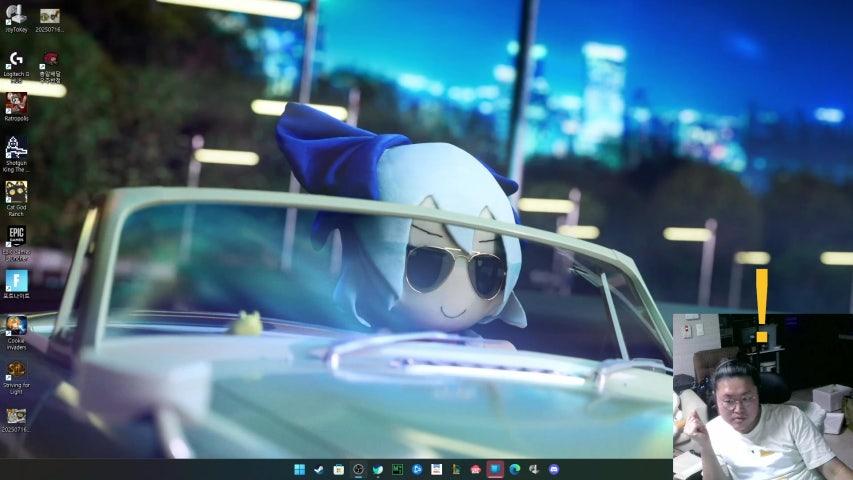
Task: Open Steam from the taskbar
Action: tap(319, 469)
